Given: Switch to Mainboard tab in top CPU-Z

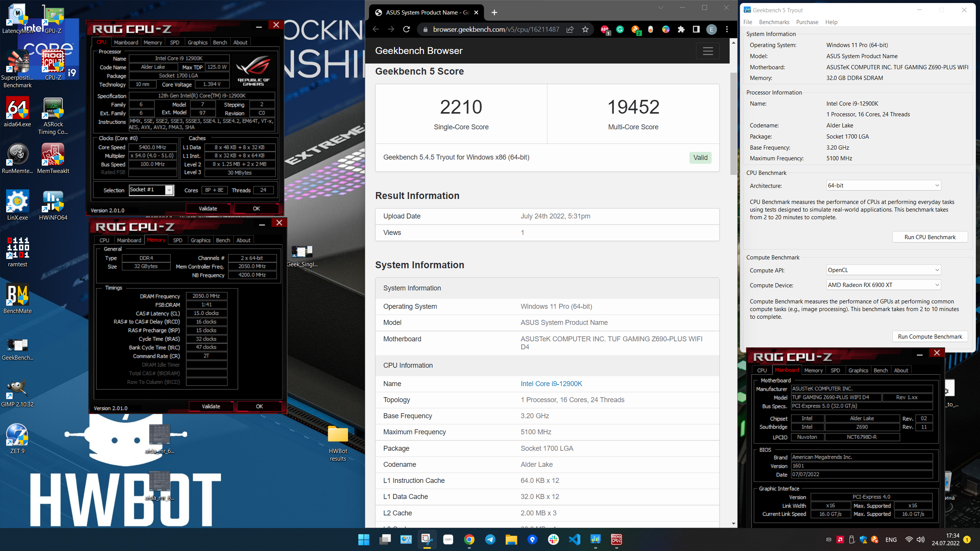Looking at the screenshot, I should click(126, 42).
